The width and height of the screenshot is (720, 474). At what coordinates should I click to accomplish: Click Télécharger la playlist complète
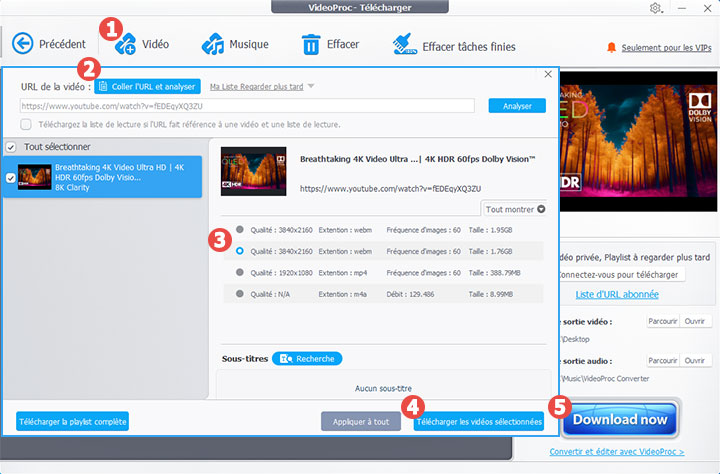[x=73, y=422]
